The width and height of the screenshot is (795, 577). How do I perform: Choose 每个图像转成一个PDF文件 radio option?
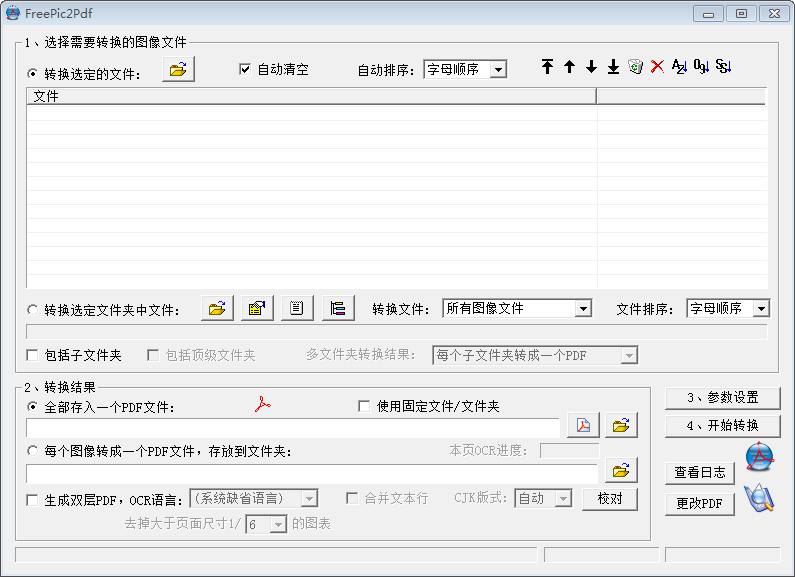tap(33, 452)
